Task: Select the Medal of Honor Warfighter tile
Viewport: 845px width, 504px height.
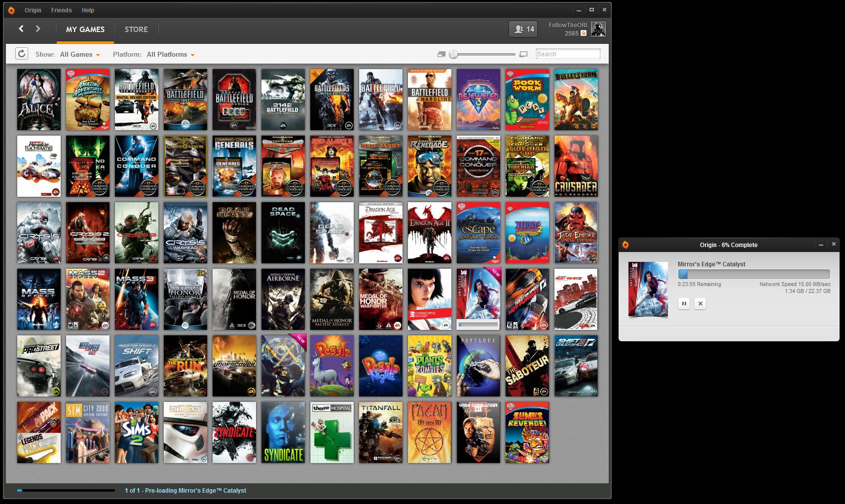Action: coord(381,299)
